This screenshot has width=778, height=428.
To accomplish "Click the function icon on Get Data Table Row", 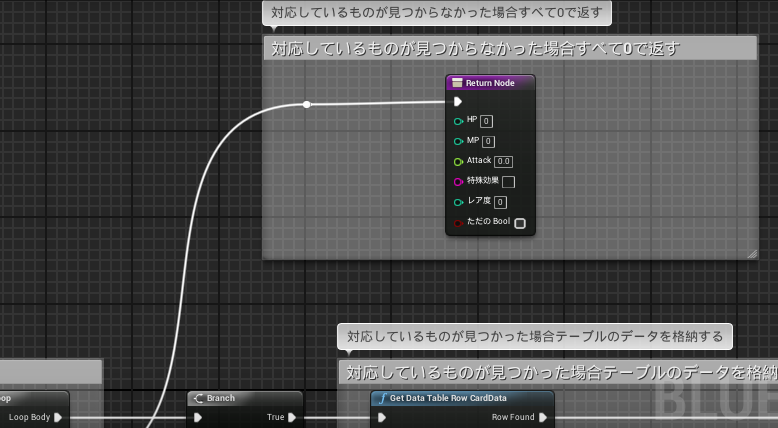I will 382,398.
